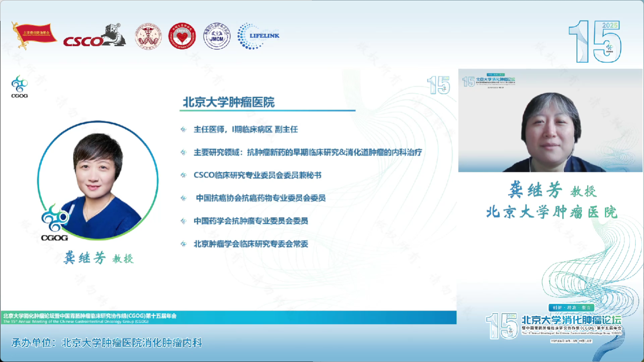Click the 北京大学肿瘤医院 slide heading
This screenshot has width=644, height=362.
point(229,102)
